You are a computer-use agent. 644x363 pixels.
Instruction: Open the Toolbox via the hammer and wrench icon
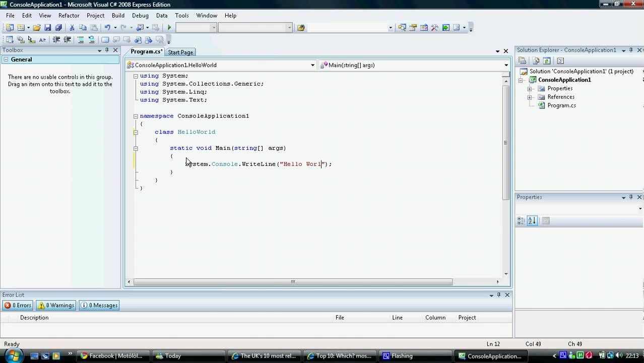coord(435,28)
